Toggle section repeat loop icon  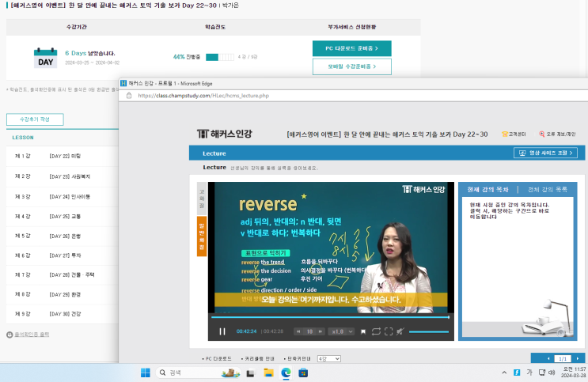click(x=376, y=331)
